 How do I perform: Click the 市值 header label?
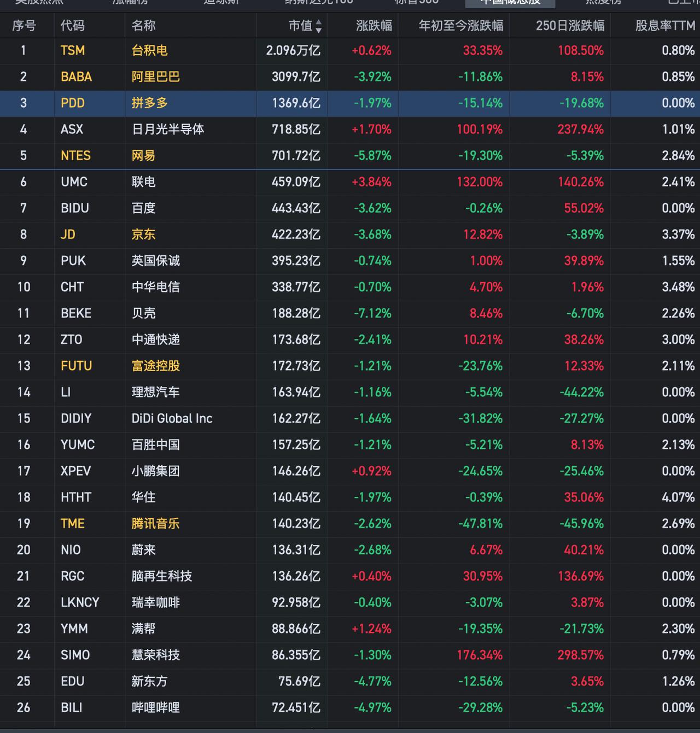(300, 26)
